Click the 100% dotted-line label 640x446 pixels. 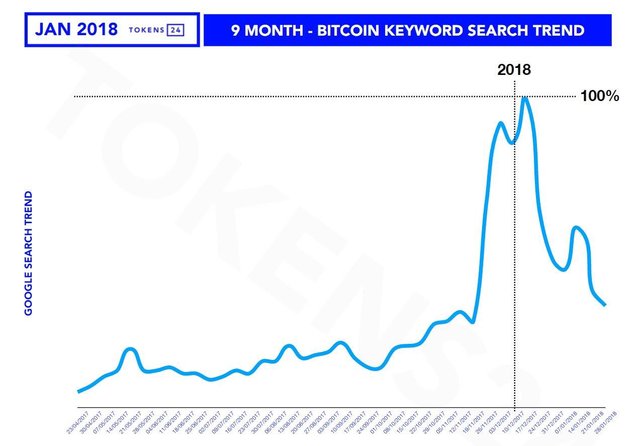coord(600,96)
